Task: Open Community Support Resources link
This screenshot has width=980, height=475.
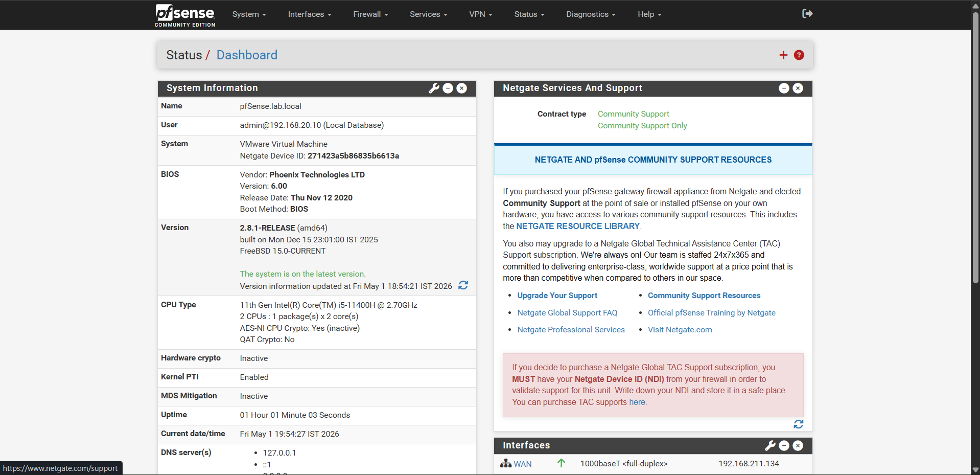Action: coord(704,296)
